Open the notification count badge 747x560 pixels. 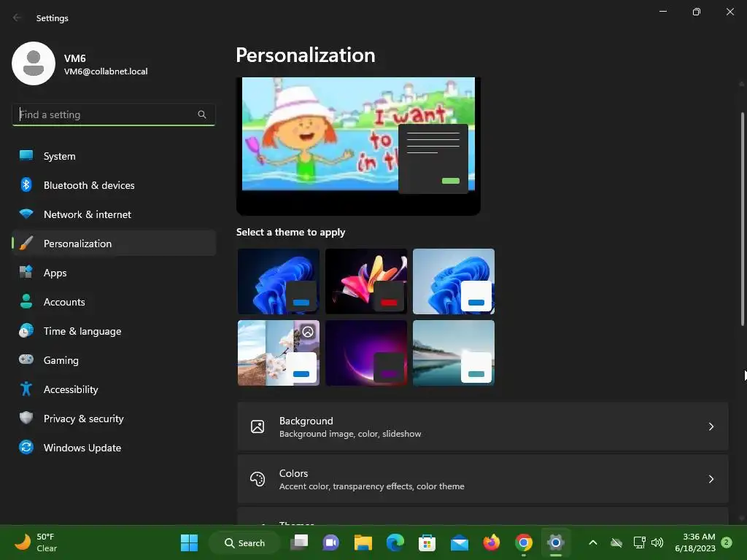click(727, 542)
